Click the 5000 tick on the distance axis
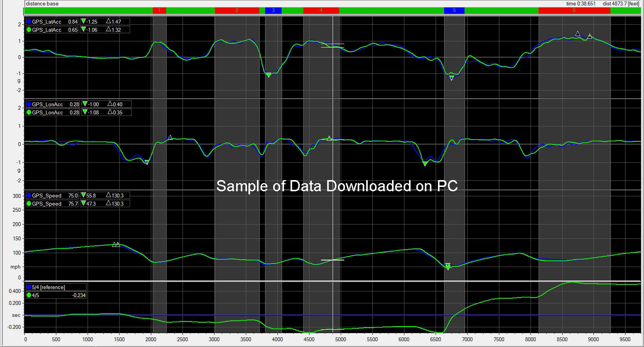The image size is (644, 347). [x=341, y=339]
